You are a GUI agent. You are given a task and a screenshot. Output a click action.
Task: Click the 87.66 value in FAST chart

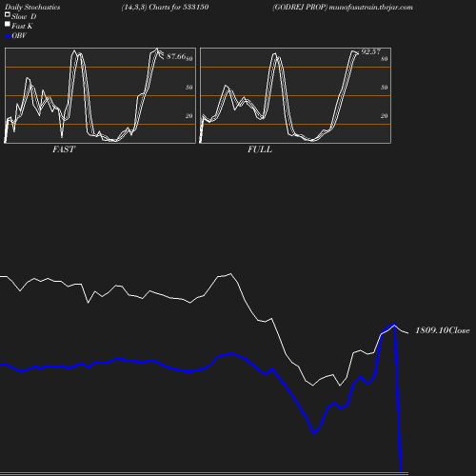tap(176, 56)
